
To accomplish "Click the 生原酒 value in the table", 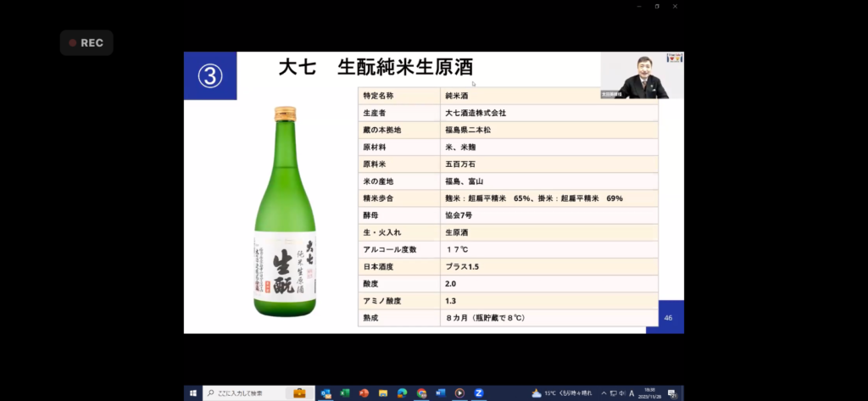I will (x=549, y=232).
